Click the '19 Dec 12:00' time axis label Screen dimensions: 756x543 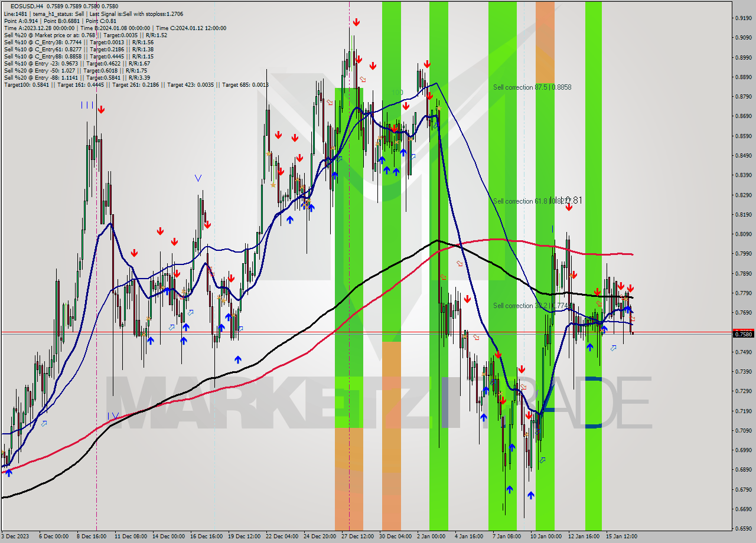click(x=244, y=537)
